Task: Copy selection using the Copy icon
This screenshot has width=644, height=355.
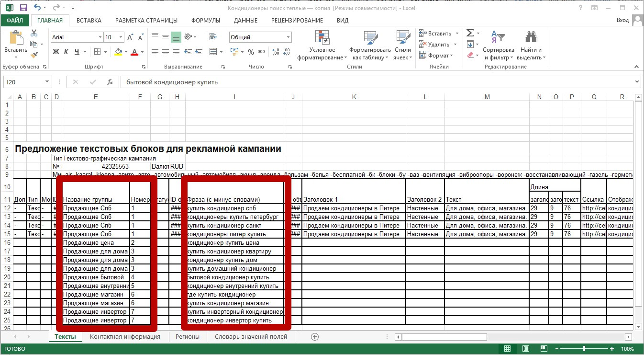Action: click(x=34, y=44)
